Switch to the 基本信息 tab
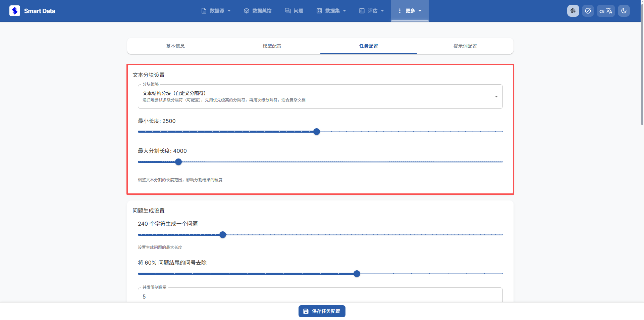Screen dimensions: 644x320 (x=175, y=46)
